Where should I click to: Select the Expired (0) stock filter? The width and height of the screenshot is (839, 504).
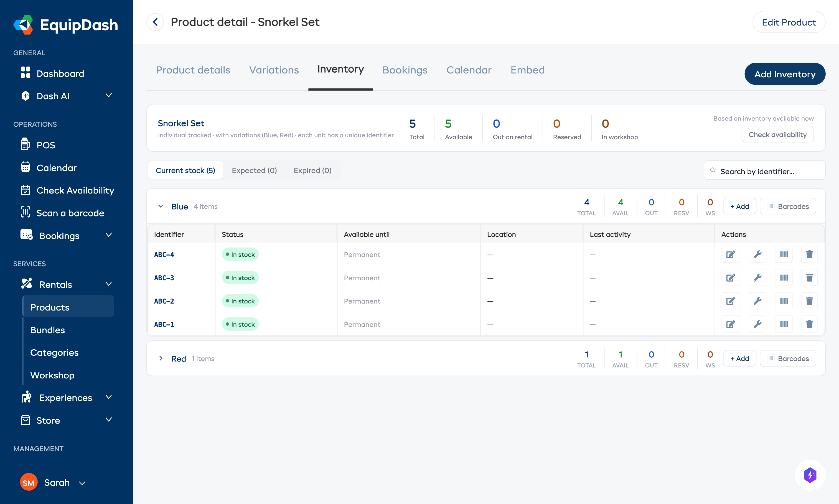click(x=312, y=170)
